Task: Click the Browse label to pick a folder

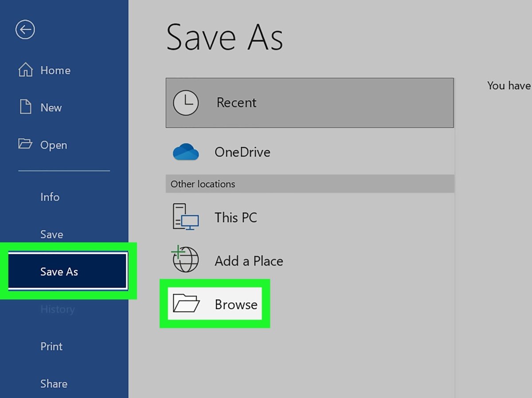Action: pos(236,304)
